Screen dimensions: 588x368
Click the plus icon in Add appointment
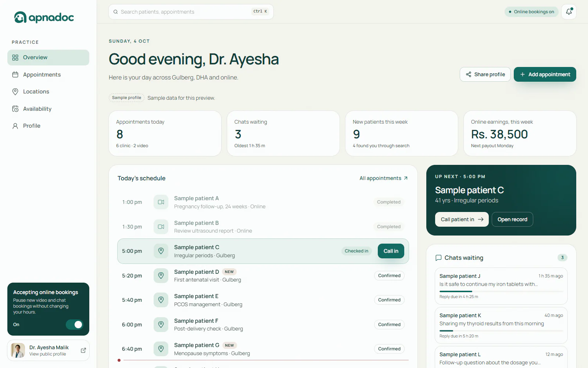[522, 74]
